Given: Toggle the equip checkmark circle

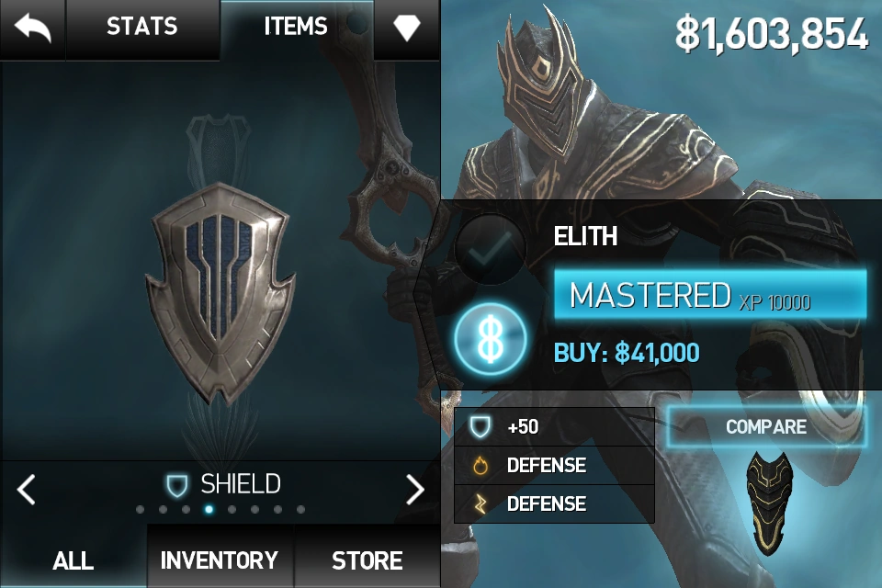Looking at the screenshot, I should 490,248.
